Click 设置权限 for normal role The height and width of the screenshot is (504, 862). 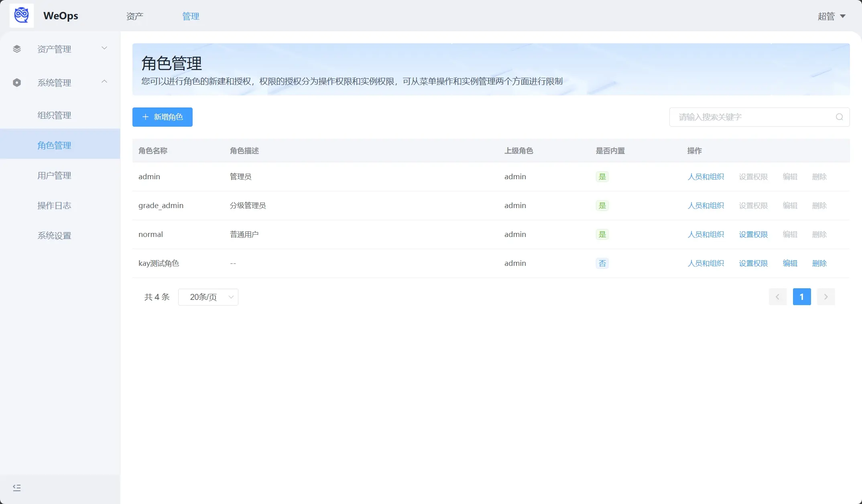(x=753, y=235)
